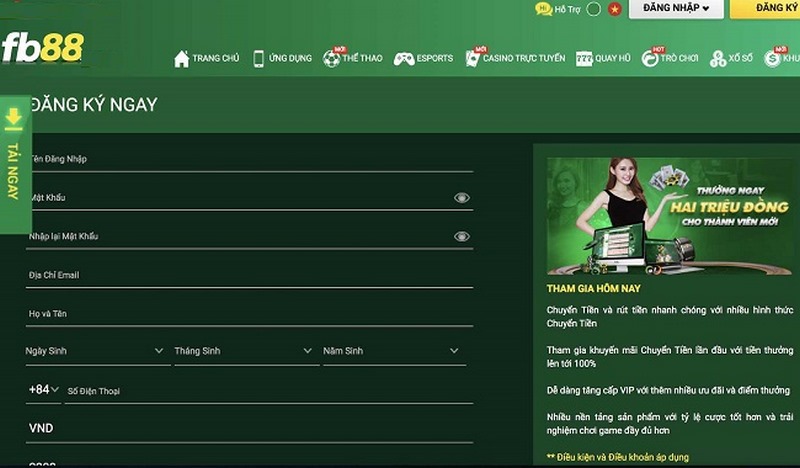Open Casino Trực Tuyến cards icon
The height and width of the screenshot is (468, 800).
472,59
